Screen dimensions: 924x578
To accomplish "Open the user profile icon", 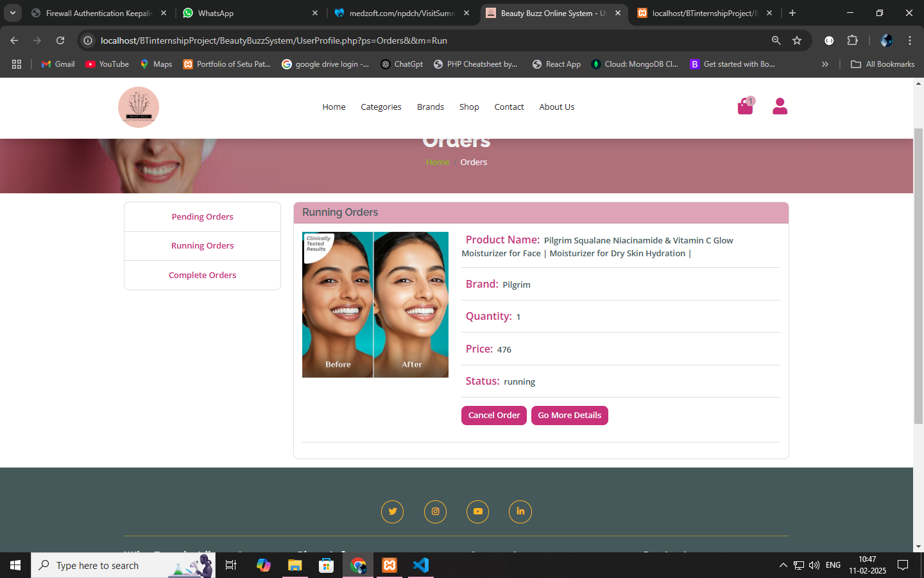I will tap(780, 106).
